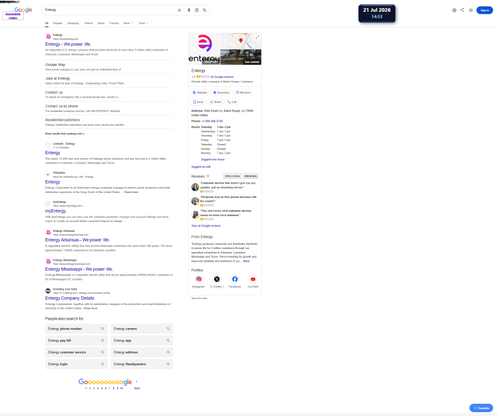Click the magnifying glass search icon
Screen dimensions: 500x416
205,10
